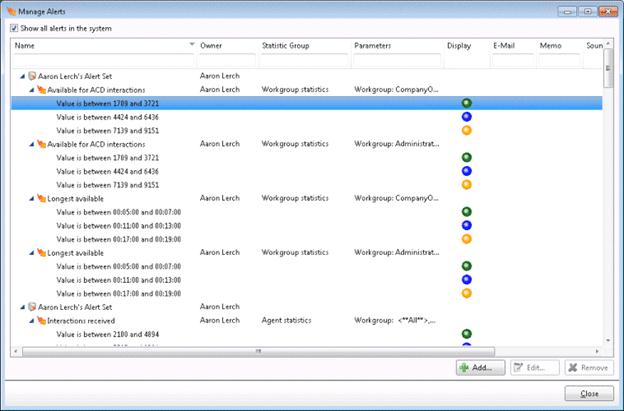Click the horizontal scrollbar thumb
Screen dimensions: 624x411
[258, 351]
